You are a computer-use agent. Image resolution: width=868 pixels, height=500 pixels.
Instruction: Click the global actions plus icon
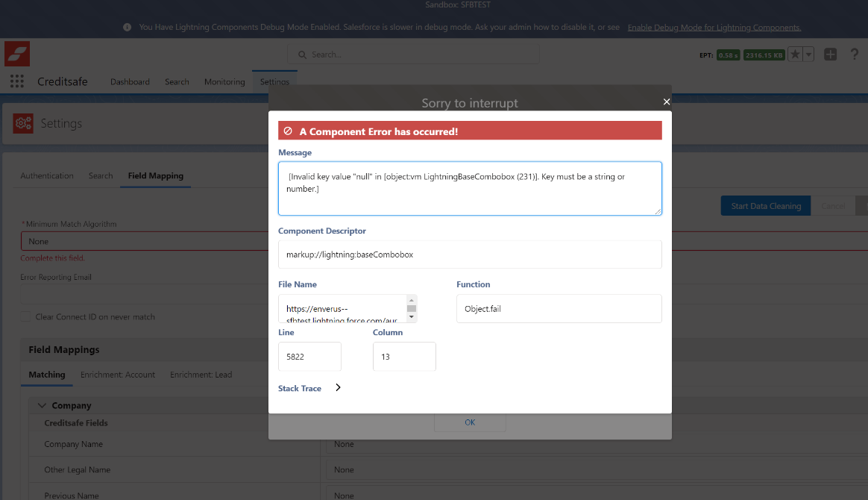click(x=830, y=54)
